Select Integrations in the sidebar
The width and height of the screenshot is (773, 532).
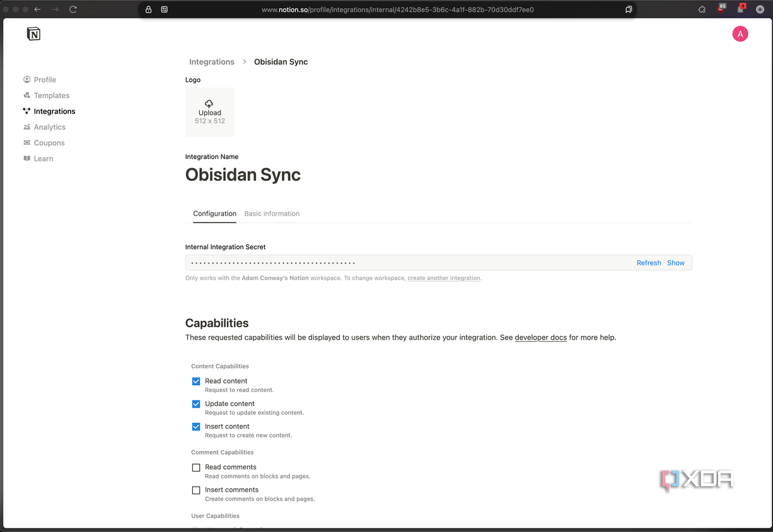(54, 111)
